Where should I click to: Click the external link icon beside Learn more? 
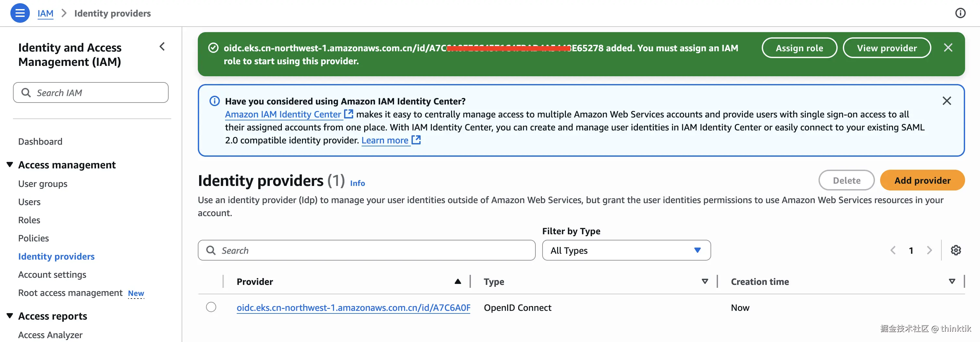[416, 140]
